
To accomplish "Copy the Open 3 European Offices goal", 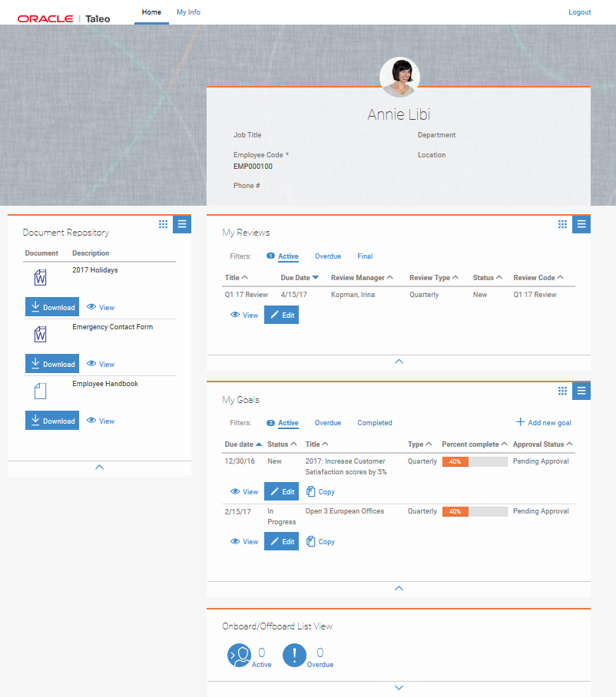I will tap(321, 541).
